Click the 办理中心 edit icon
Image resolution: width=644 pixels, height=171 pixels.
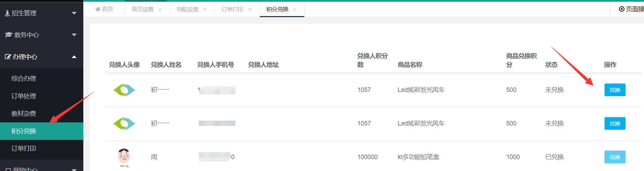(x=8, y=57)
